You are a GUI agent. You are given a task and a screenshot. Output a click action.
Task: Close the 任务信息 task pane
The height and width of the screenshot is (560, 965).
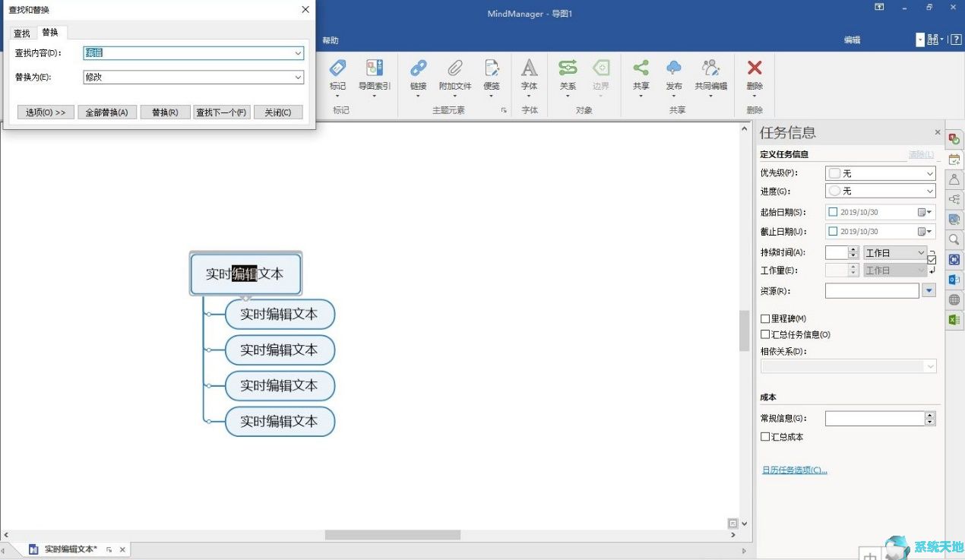point(937,132)
